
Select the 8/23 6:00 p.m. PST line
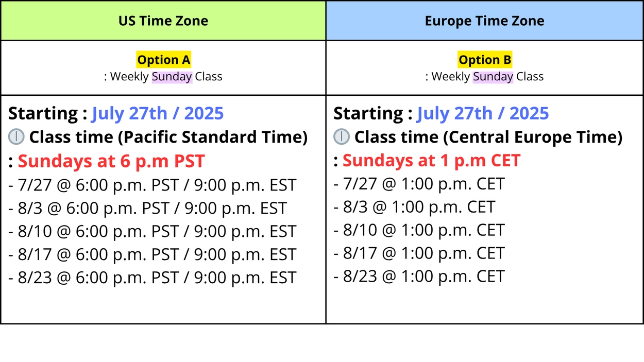coord(152,278)
